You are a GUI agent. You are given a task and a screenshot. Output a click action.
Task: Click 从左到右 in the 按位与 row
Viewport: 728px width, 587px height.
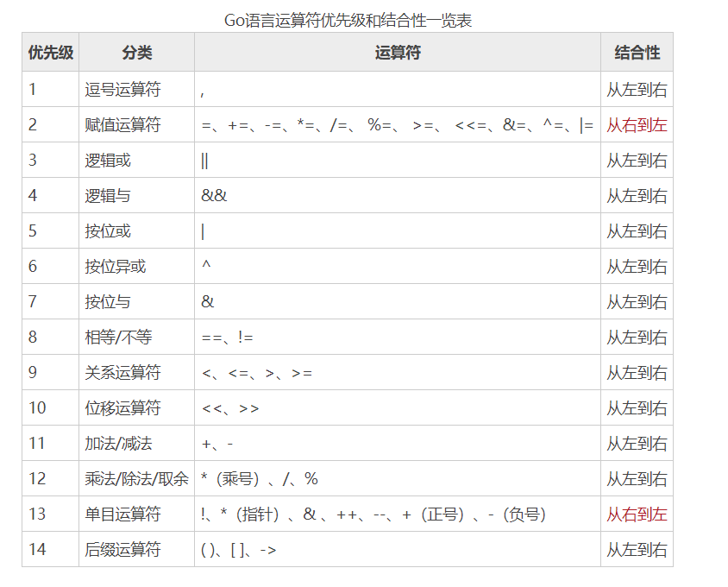point(637,301)
